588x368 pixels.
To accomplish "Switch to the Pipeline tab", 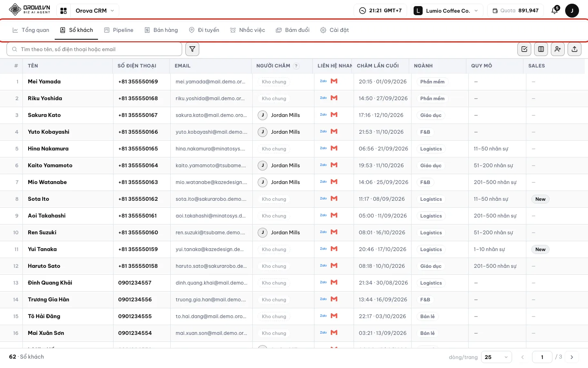I will 119,30.
